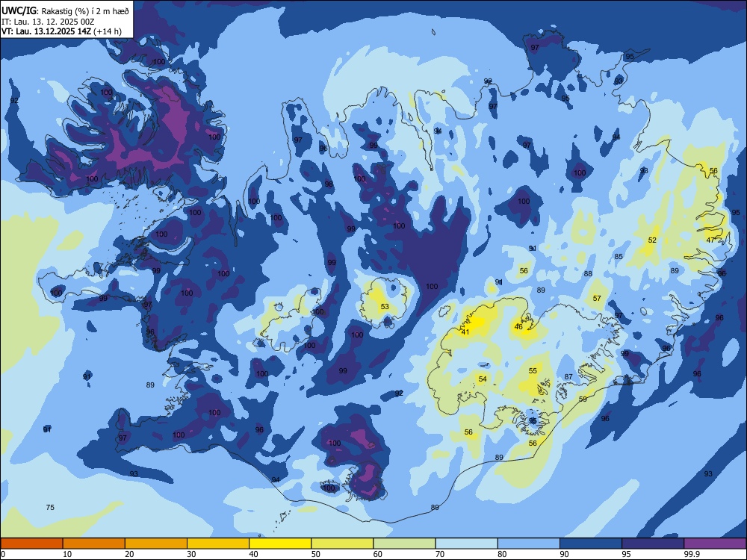Choose the 30–40 amber legend segment

click(218, 544)
